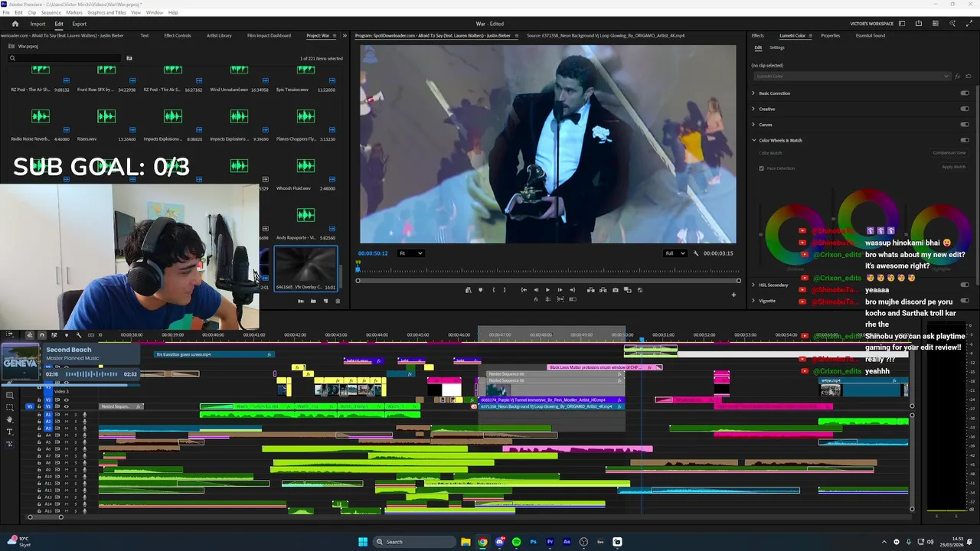
Task: Reset the Lumetri Color effect
Action: click(x=968, y=76)
